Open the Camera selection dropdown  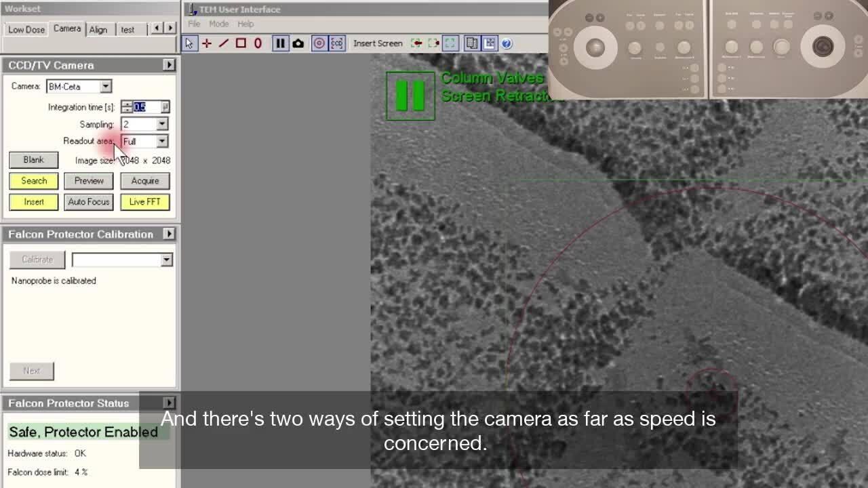(x=106, y=87)
